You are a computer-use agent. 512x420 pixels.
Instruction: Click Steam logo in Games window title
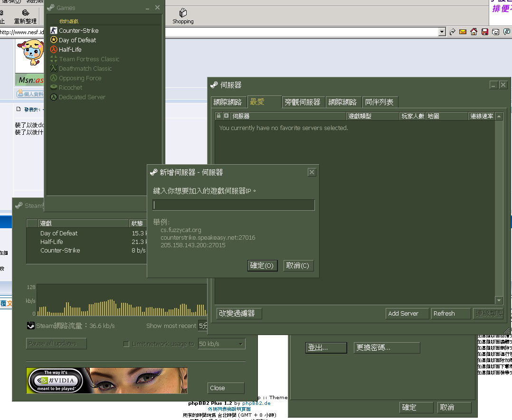tap(51, 8)
